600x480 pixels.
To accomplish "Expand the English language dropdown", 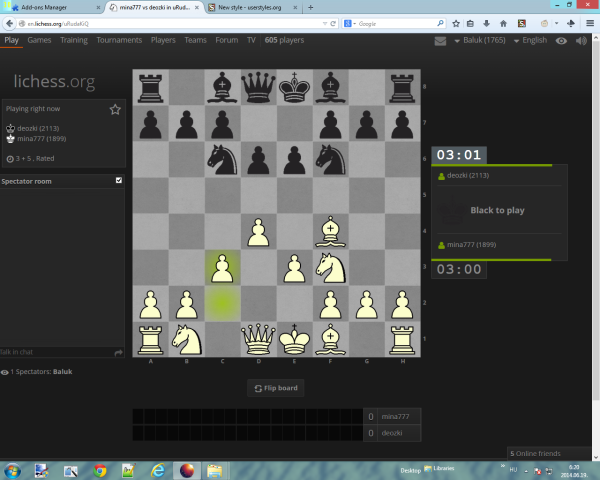I will coord(530,41).
